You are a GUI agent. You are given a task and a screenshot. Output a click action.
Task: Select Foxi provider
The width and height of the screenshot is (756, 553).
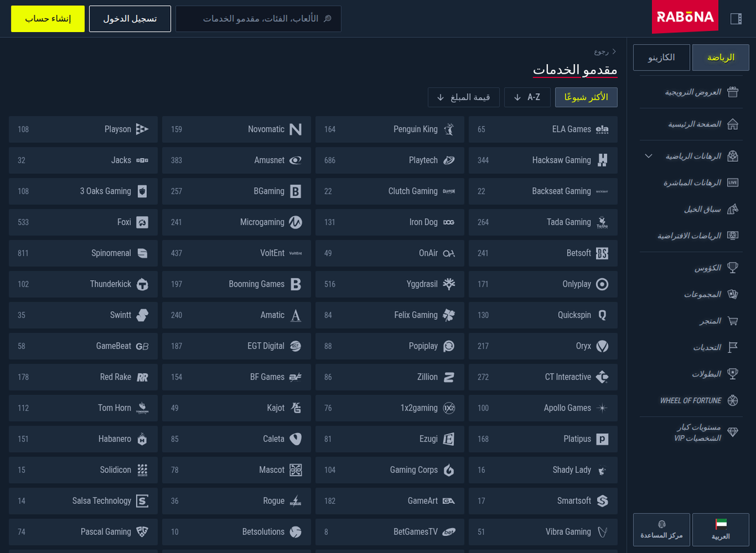click(x=83, y=222)
